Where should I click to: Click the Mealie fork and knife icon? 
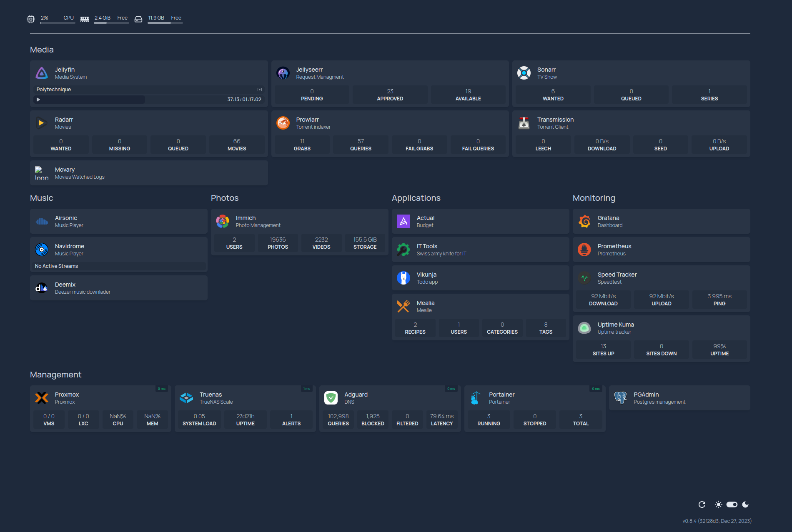click(x=404, y=306)
